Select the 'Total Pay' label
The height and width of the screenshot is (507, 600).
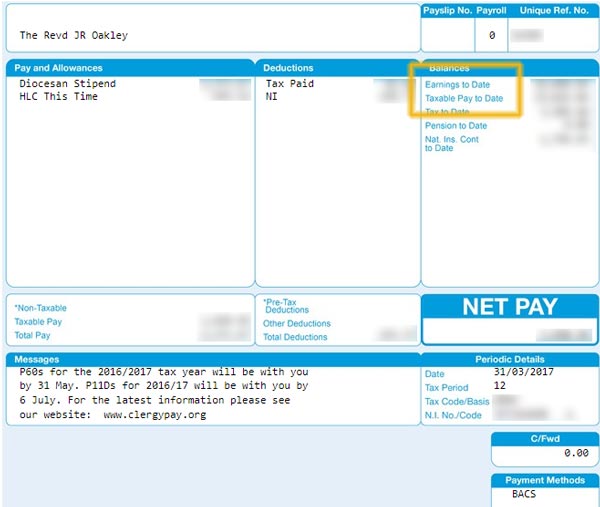(x=32, y=336)
